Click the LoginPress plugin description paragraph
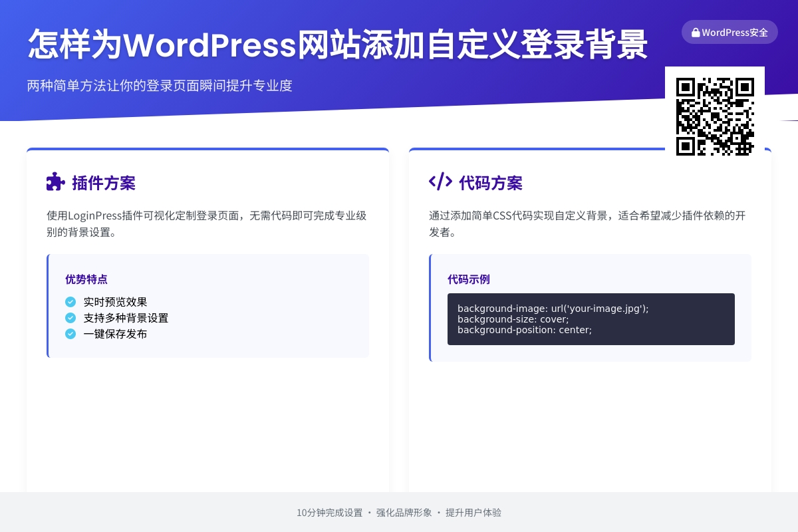This screenshot has height=532, width=798. pos(207,224)
